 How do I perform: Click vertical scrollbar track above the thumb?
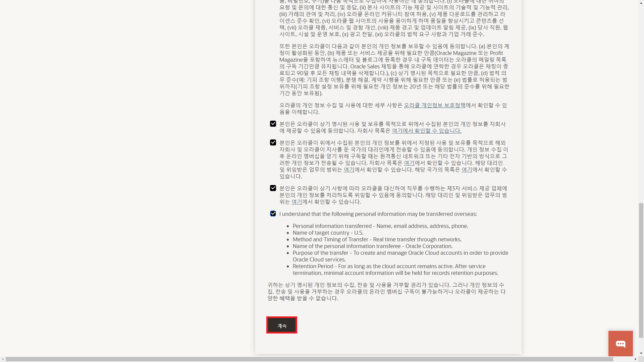(x=641, y=101)
